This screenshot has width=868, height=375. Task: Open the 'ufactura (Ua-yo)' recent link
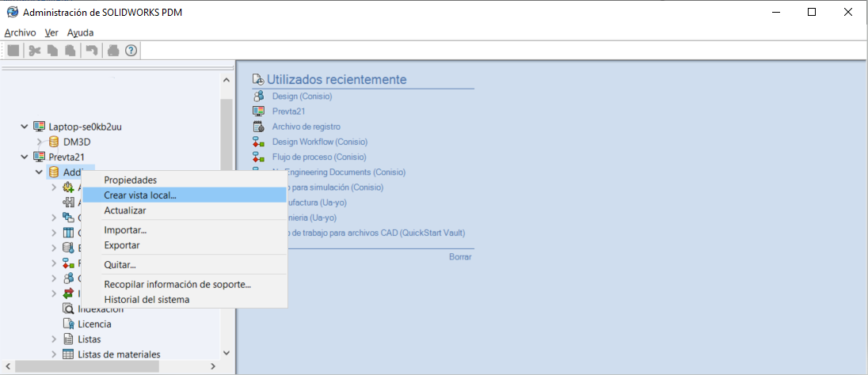pyautogui.click(x=318, y=203)
